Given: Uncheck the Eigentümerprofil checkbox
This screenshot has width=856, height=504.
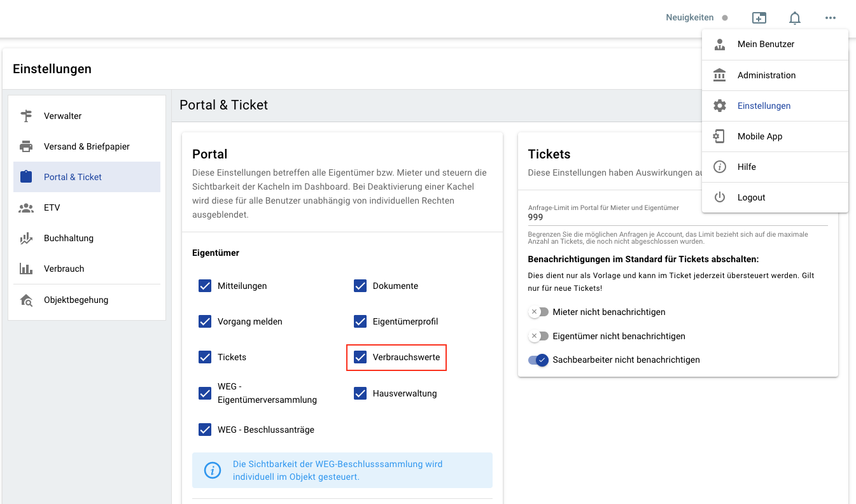Looking at the screenshot, I should 360,321.
